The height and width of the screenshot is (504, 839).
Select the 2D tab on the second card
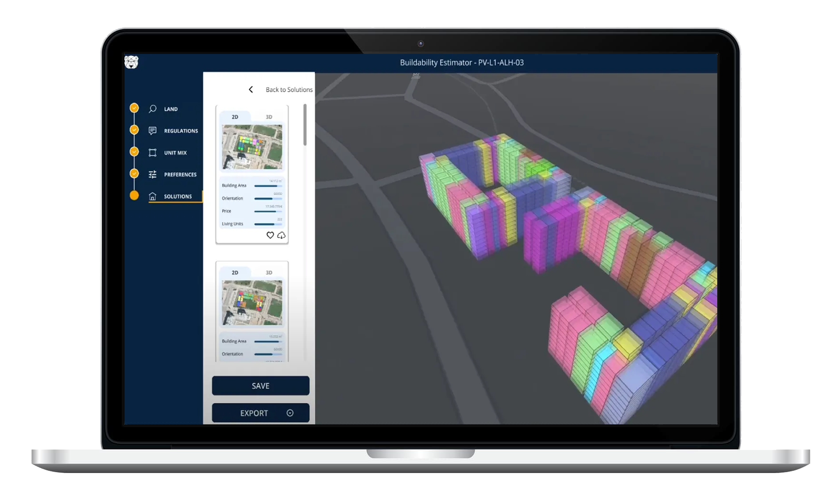[234, 273]
